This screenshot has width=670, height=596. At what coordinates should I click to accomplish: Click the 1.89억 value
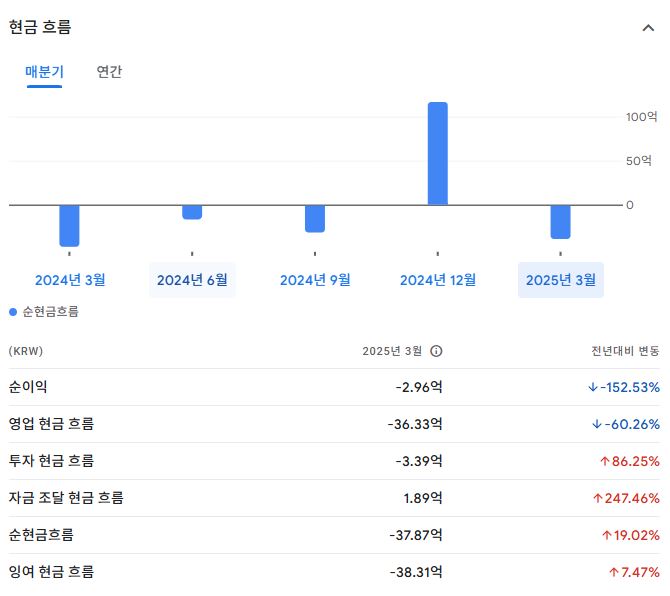click(x=423, y=498)
